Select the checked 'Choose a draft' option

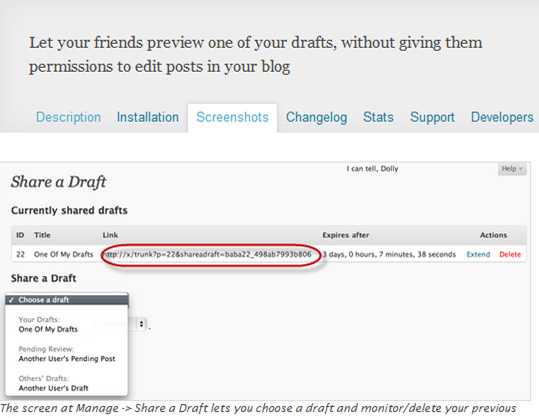pos(67,300)
